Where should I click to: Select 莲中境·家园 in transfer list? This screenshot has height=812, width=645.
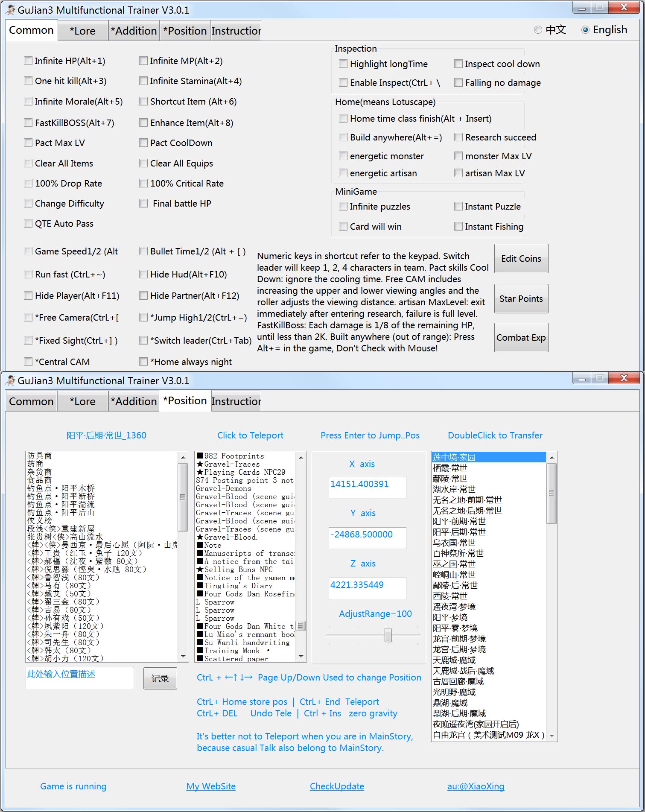pos(489,457)
